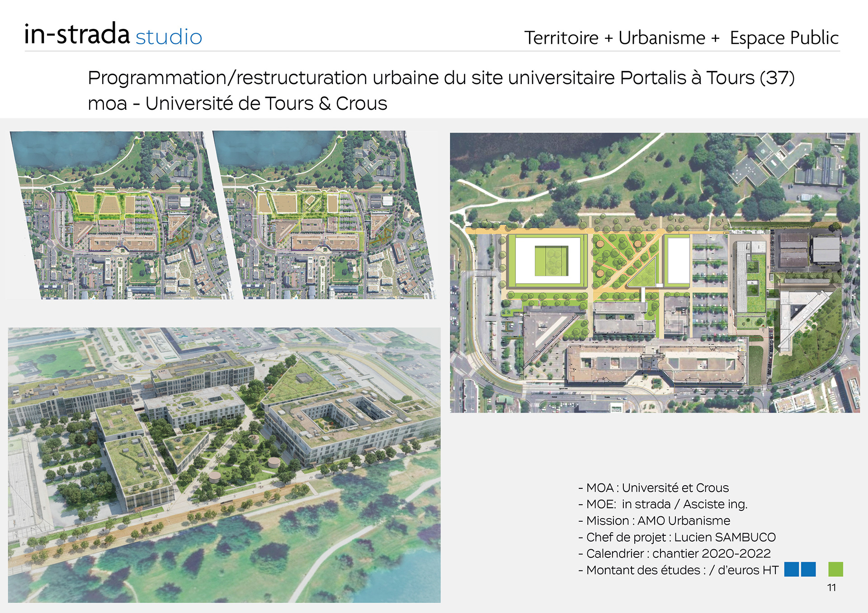
Task: Open the large site master plan image
Action: click(655, 272)
